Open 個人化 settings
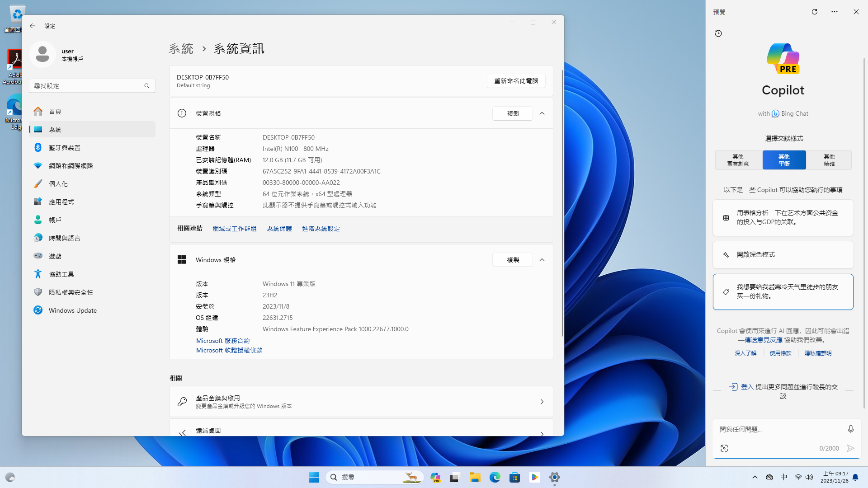Image resolution: width=868 pixels, height=488 pixels. [92, 183]
